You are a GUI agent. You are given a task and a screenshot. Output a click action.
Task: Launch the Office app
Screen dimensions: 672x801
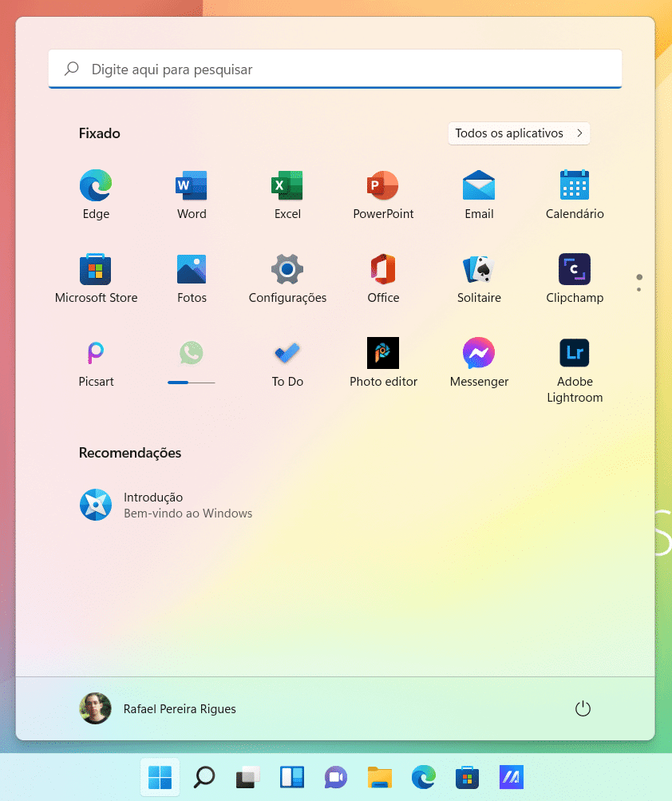tap(383, 278)
